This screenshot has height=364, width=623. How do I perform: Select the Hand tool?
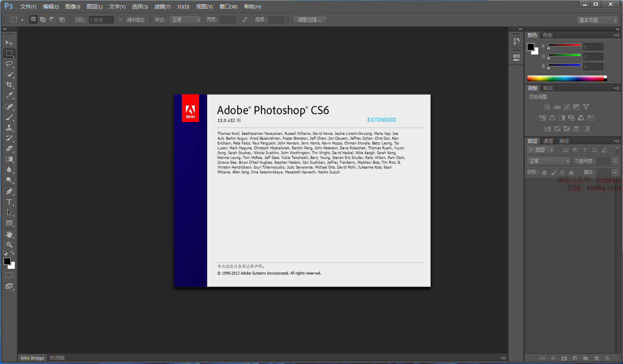[x=9, y=234]
